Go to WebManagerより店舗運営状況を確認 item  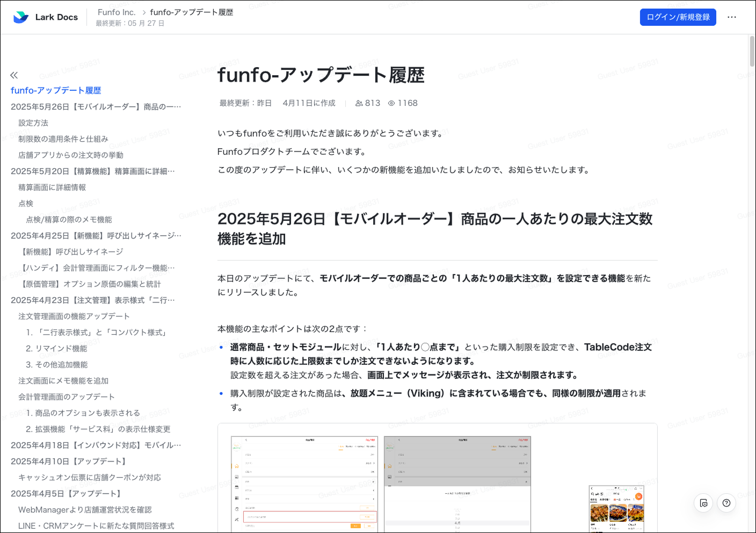pyautogui.click(x=85, y=509)
